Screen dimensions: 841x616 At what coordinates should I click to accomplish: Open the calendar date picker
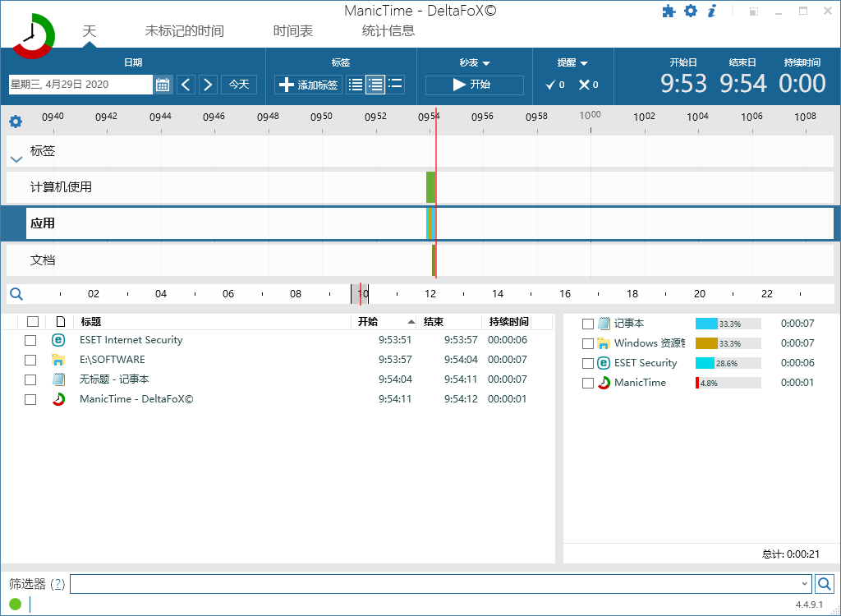(163, 85)
